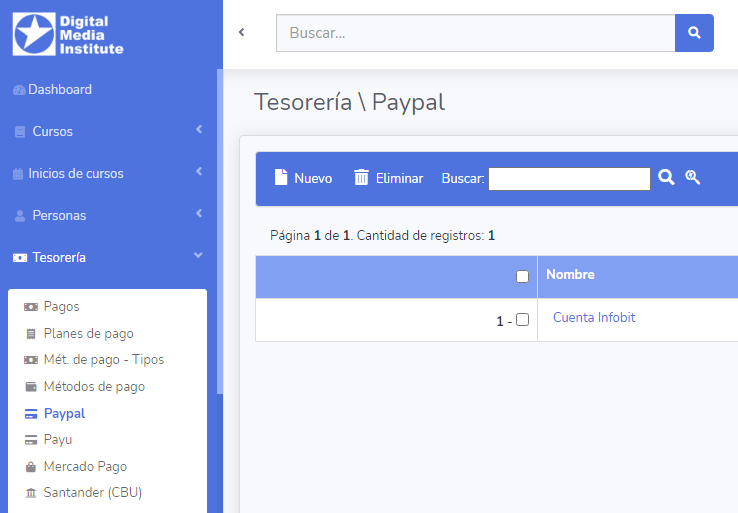Click the Página 1 de 1 record count text
738x513 pixels.
click(382, 235)
